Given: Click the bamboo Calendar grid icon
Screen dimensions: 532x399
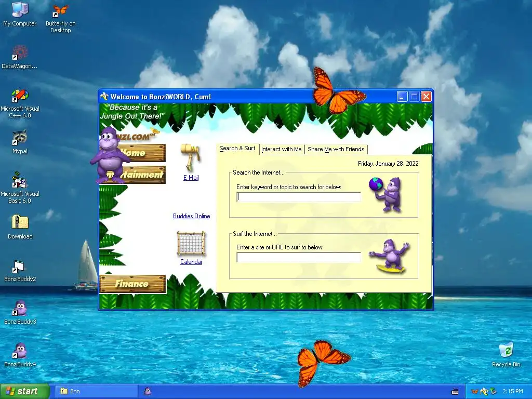Looking at the screenshot, I should 191,243.
